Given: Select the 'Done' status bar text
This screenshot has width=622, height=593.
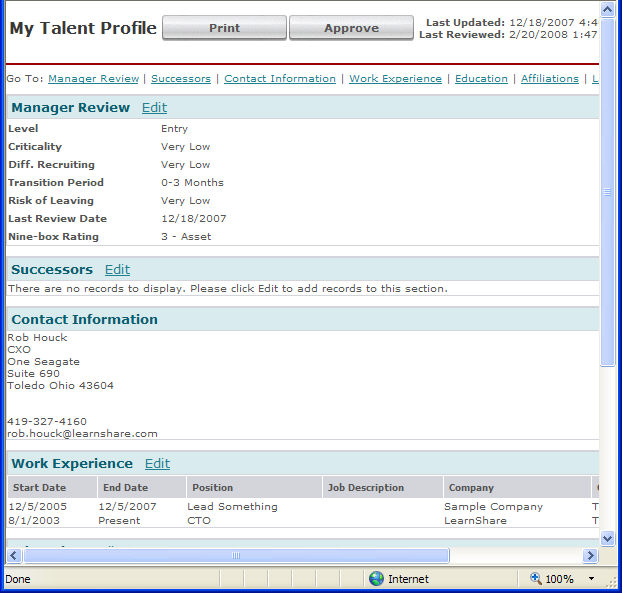Looking at the screenshot, I should pos(18,579).
